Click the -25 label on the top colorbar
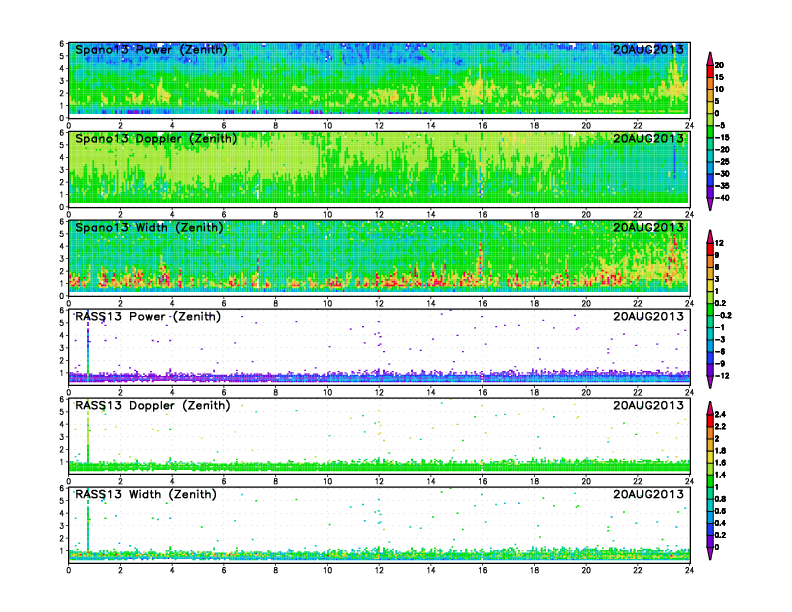792x612 pixels. (x=722, y=162)
